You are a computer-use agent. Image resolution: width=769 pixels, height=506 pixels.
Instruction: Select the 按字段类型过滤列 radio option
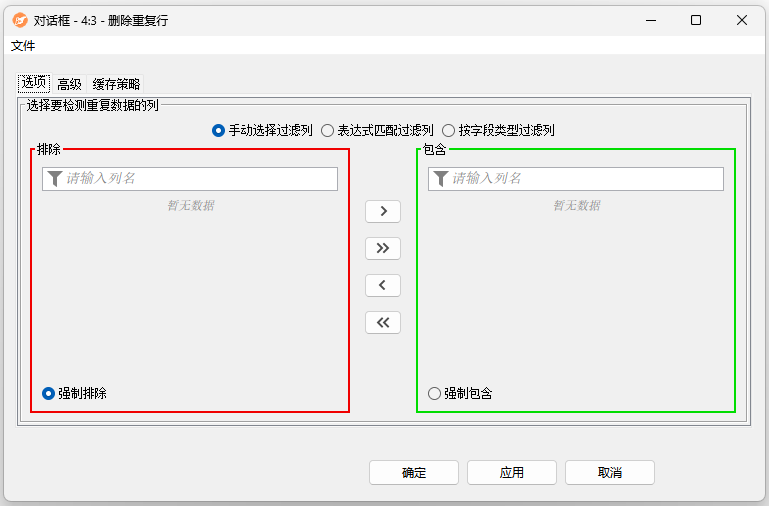448,130
